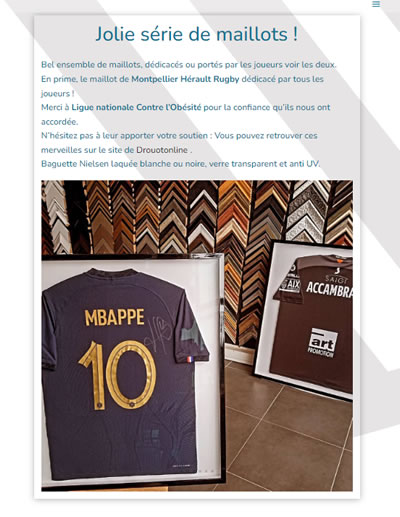The width and height of the screenshot is (400, 517).
Task: Follow the Ligue nationale Contre l'Obésité link
Action: click(136, 107)
